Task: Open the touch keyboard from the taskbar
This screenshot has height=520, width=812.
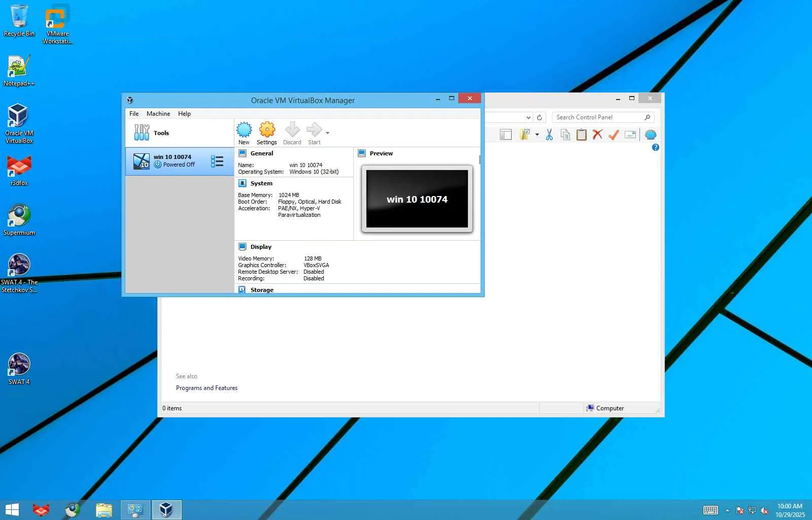Action: (x=710, y=510)
